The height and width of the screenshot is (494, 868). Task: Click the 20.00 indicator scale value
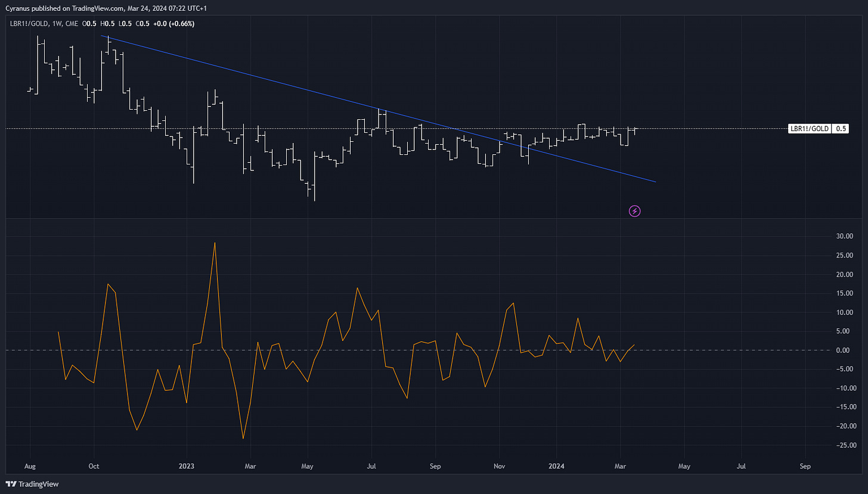845,275
